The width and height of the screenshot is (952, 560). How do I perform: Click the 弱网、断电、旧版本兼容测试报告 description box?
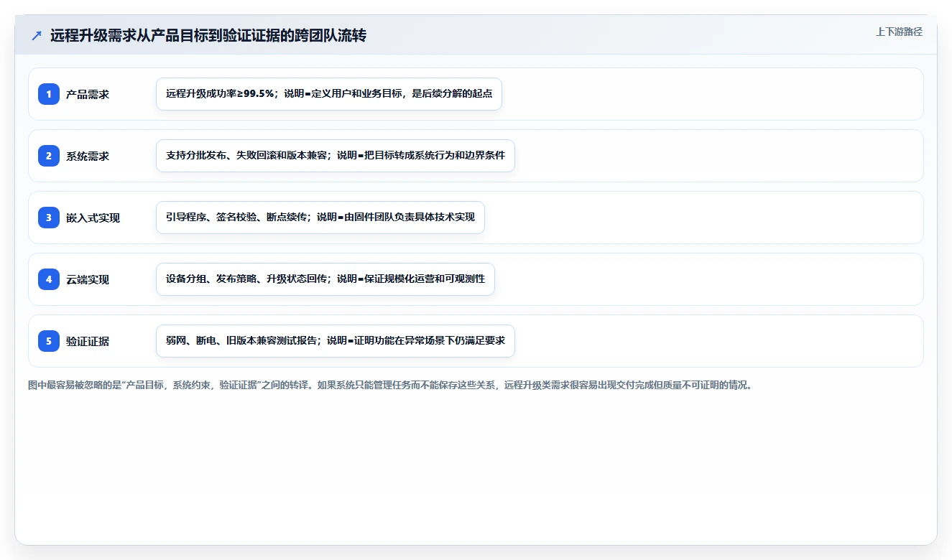(336, 341)
